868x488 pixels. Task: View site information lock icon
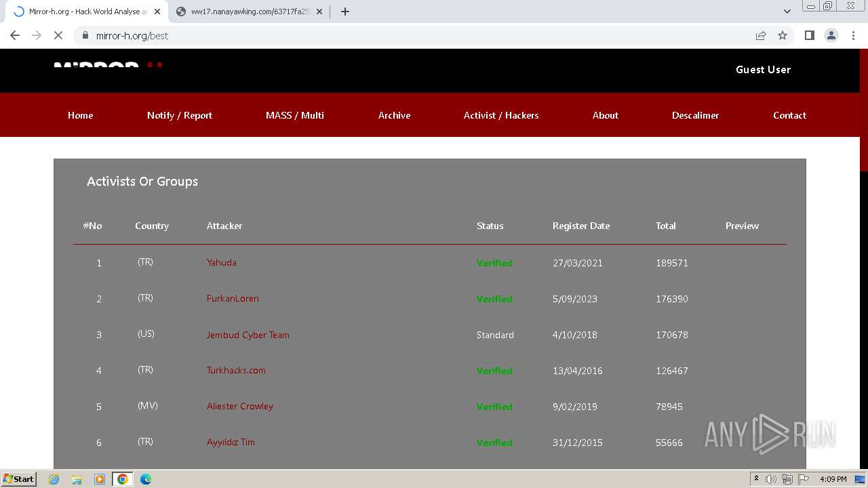tap(85, 35)
